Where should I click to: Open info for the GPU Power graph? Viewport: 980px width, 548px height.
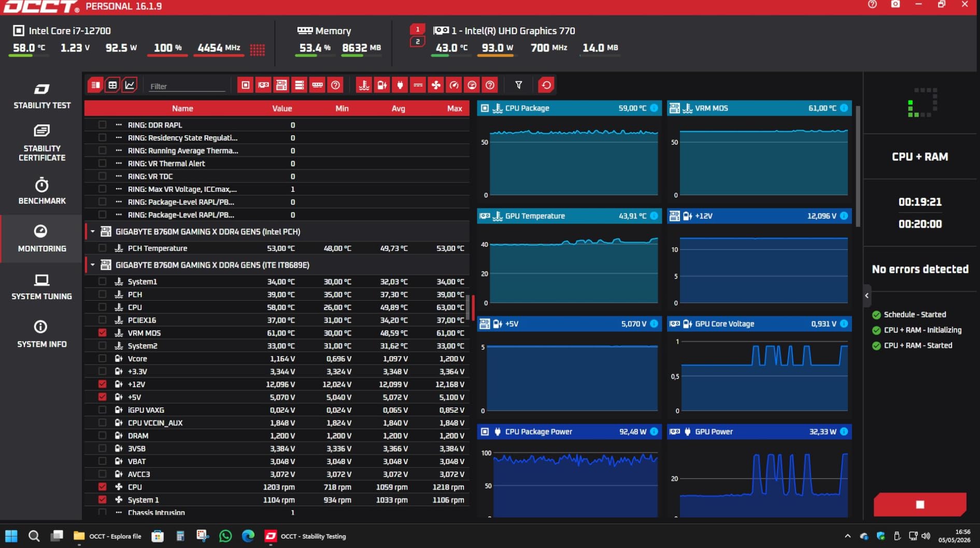(844, 431)
